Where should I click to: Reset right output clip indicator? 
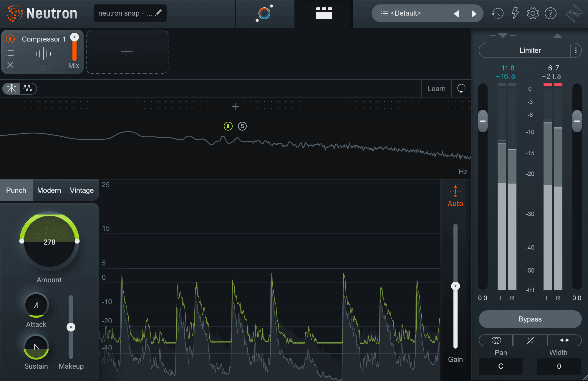[x=558, y=85]
